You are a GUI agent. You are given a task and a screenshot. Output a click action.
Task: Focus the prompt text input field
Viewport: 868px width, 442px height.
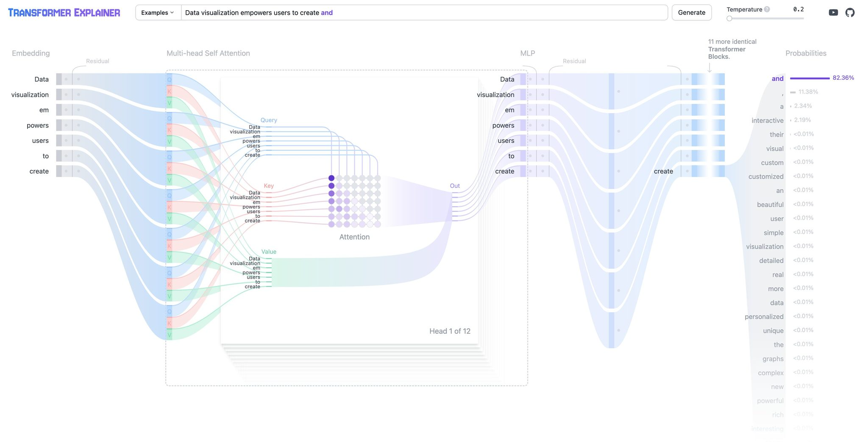pyautogui.click(x=424, y=13)
